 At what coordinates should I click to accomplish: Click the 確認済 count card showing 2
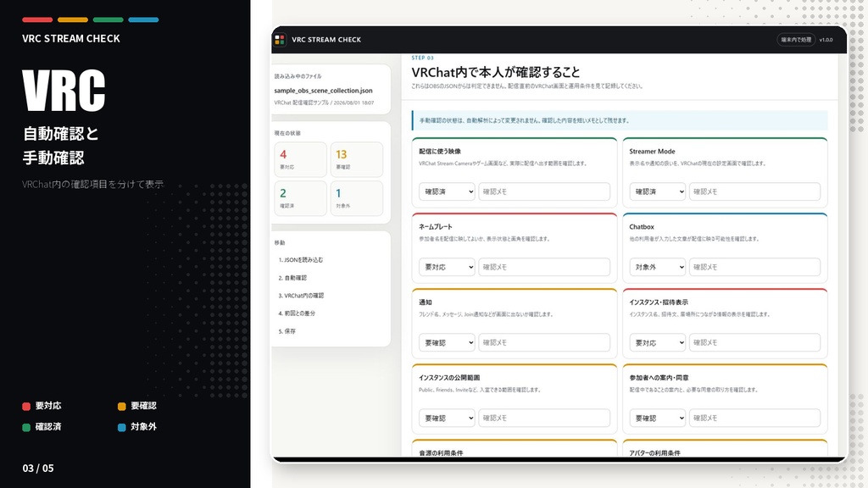click(x=301, y=198)
